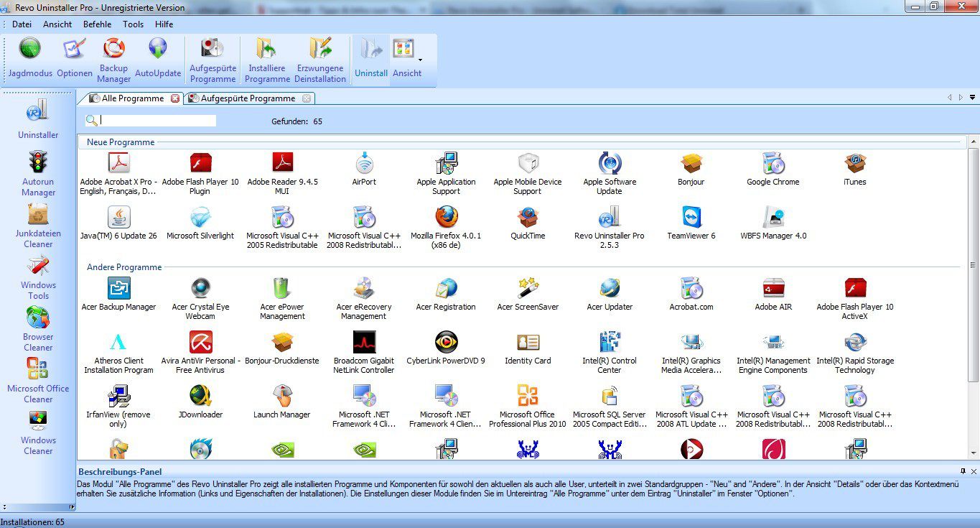Click the Installiere Programme button
The width and height of the screenshot is (980, 528).
(x=266, y=57)
